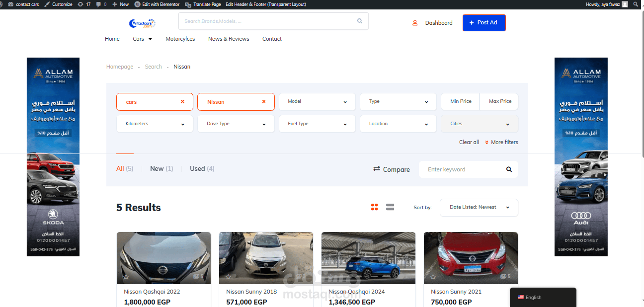Click the keyword search magnifier icon
This screenshot has width=644, height=307.
[509, 169]
